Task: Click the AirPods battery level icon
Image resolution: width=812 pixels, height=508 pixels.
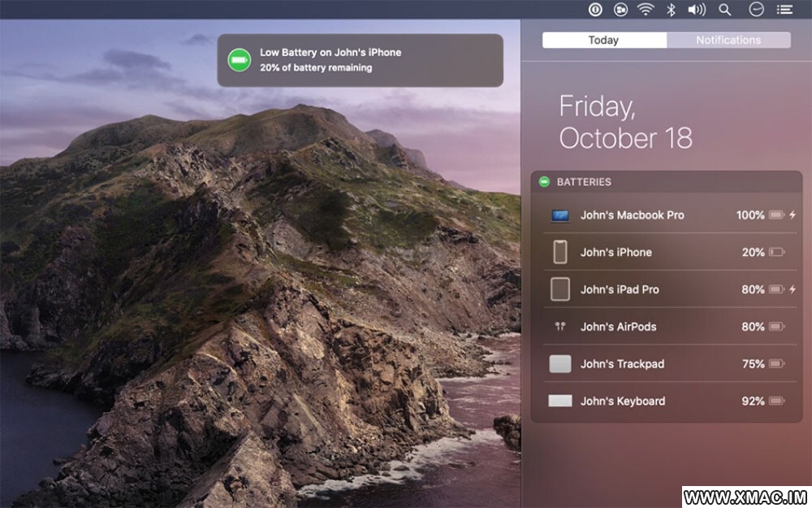Action: pyautogui.click(x=777, y=327)
